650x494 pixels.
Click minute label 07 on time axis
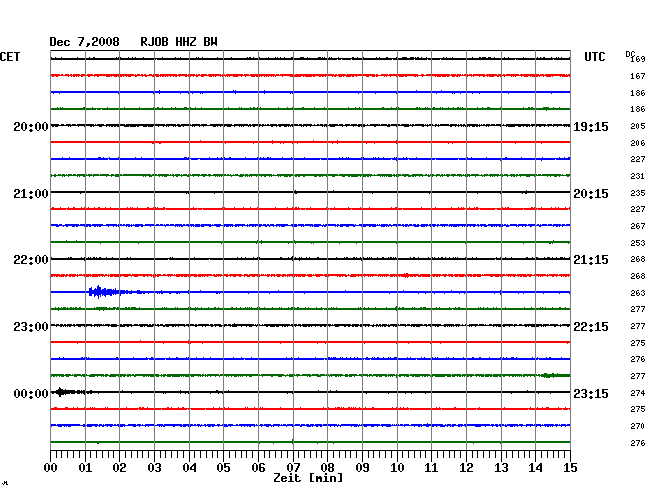point(293,467)
